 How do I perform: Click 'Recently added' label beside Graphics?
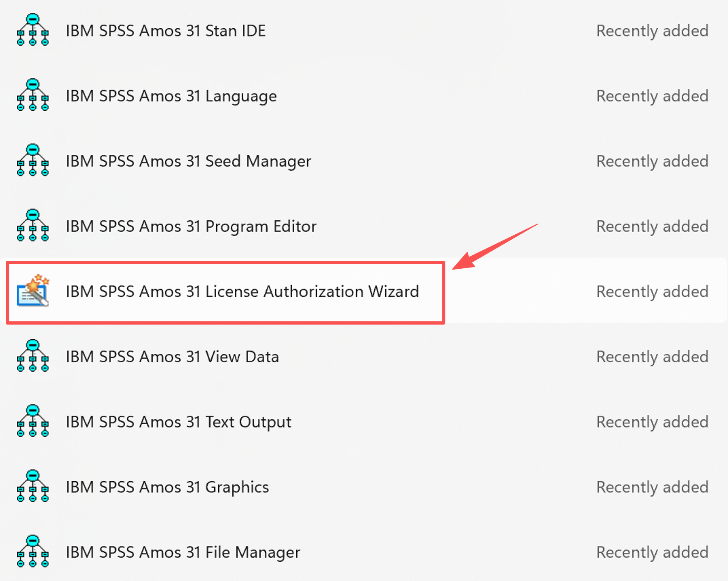click(x=652, y=488)
